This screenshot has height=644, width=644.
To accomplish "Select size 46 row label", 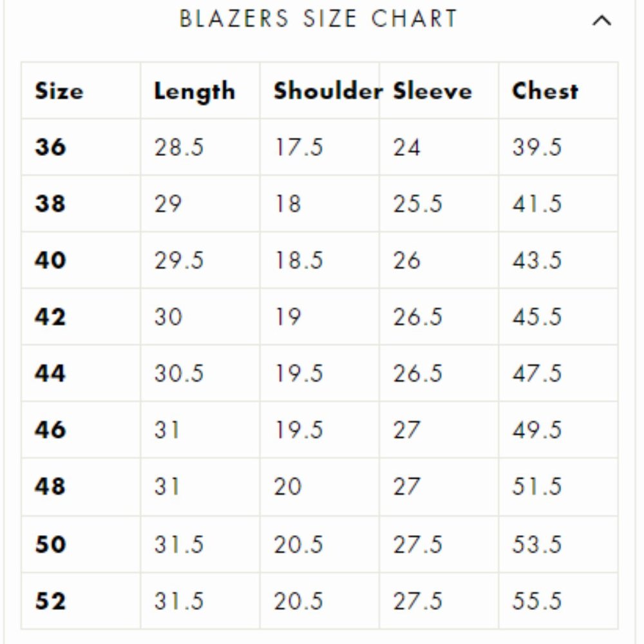I will coord(50,430).
